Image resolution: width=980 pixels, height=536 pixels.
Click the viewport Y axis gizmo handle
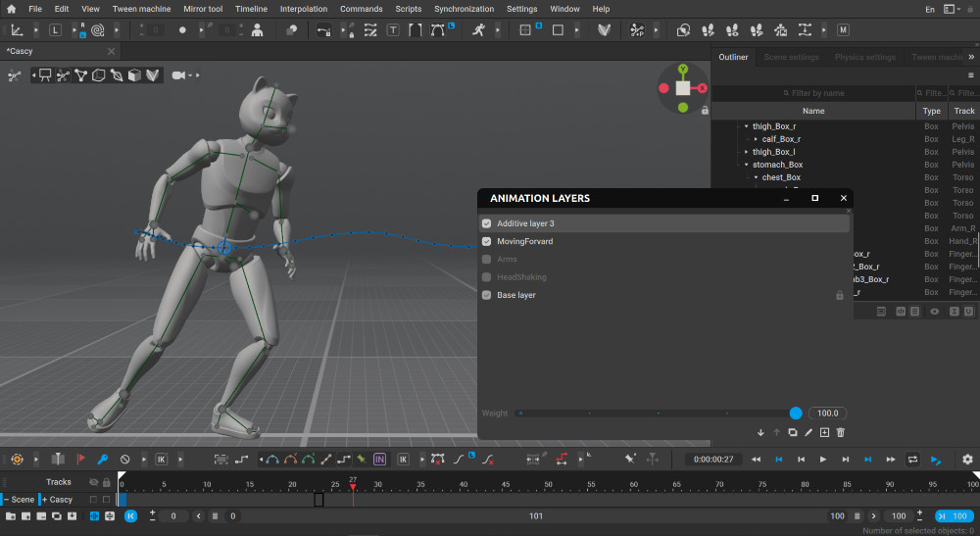(x=682, y=69)
